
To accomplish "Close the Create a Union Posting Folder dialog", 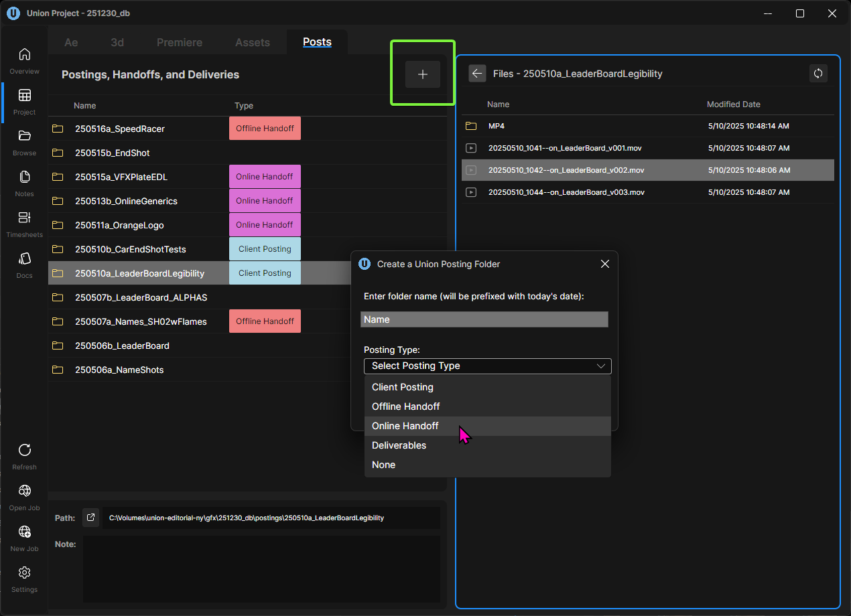I will [605, 264].
